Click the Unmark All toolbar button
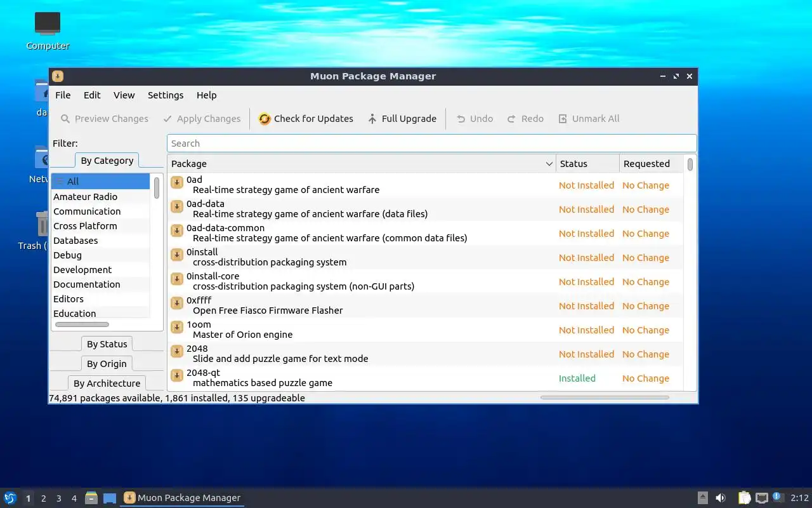The width and height of the screenshot is (812, 508). click(589, 119)
